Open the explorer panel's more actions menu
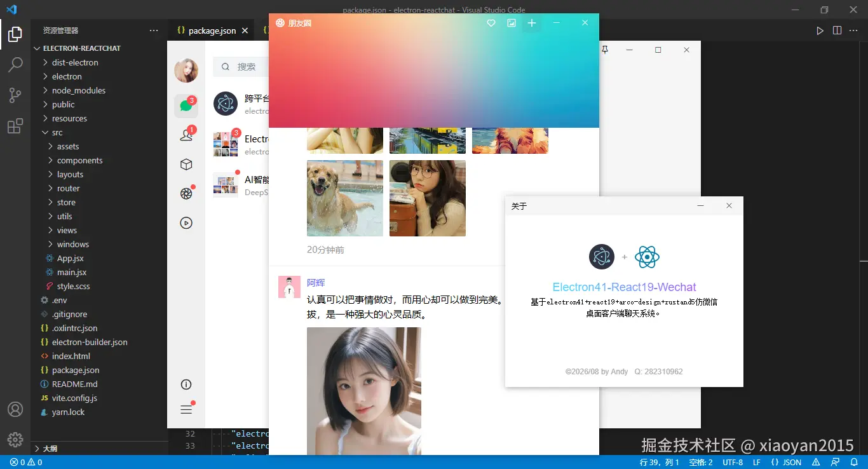 tap(154, 31)
